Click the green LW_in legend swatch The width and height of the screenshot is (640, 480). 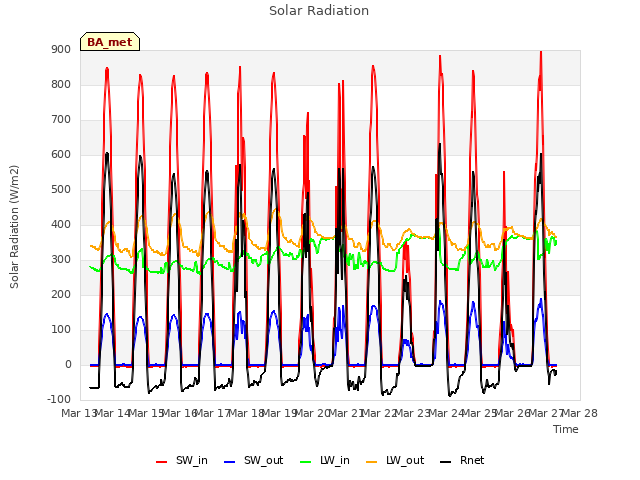click(306, 462)
